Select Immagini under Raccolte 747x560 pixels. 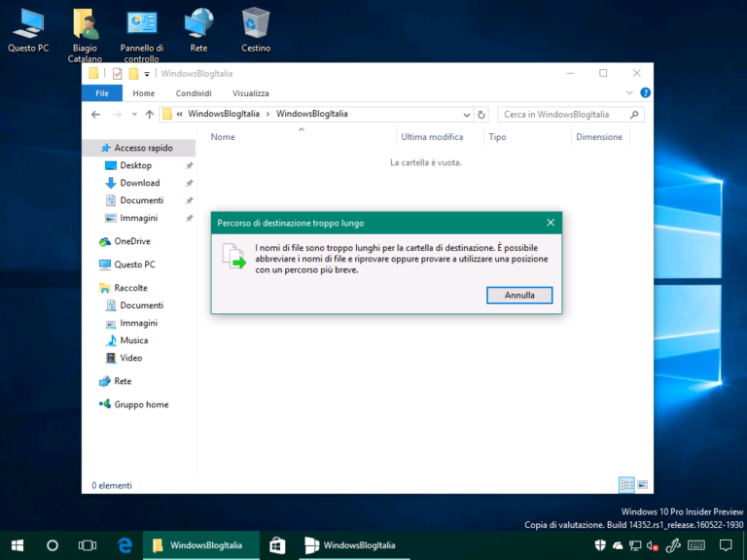coord(139,323)
